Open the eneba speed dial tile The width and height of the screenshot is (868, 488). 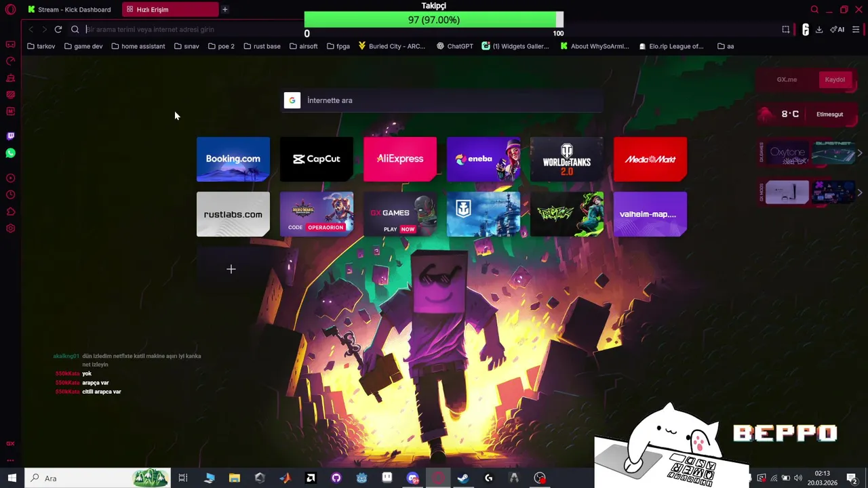coord(484,159)
